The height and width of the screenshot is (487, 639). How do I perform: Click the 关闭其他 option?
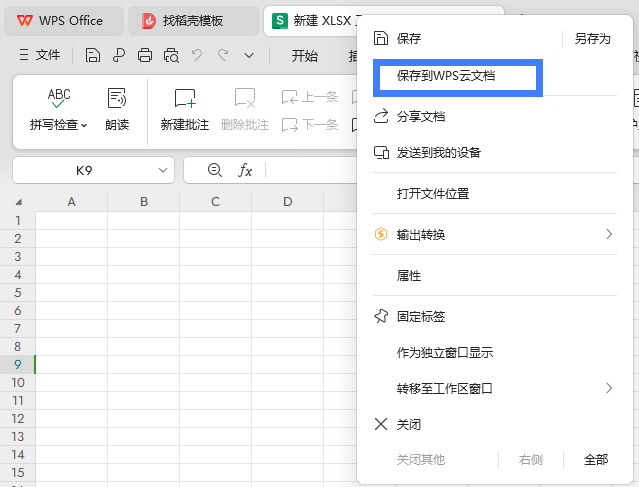421,460
